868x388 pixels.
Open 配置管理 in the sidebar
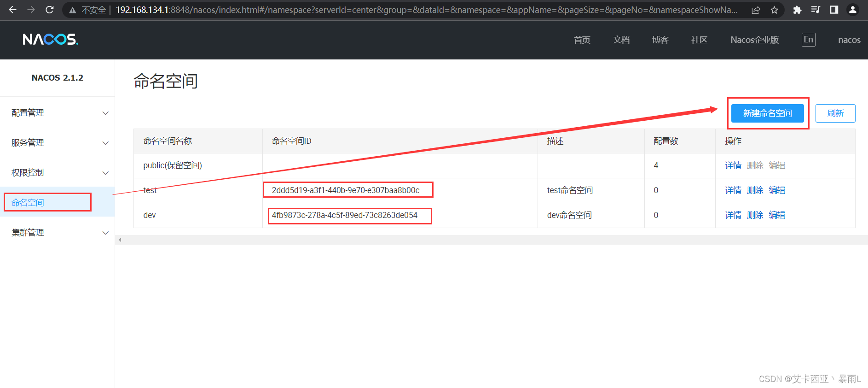[x=28, y=113]
